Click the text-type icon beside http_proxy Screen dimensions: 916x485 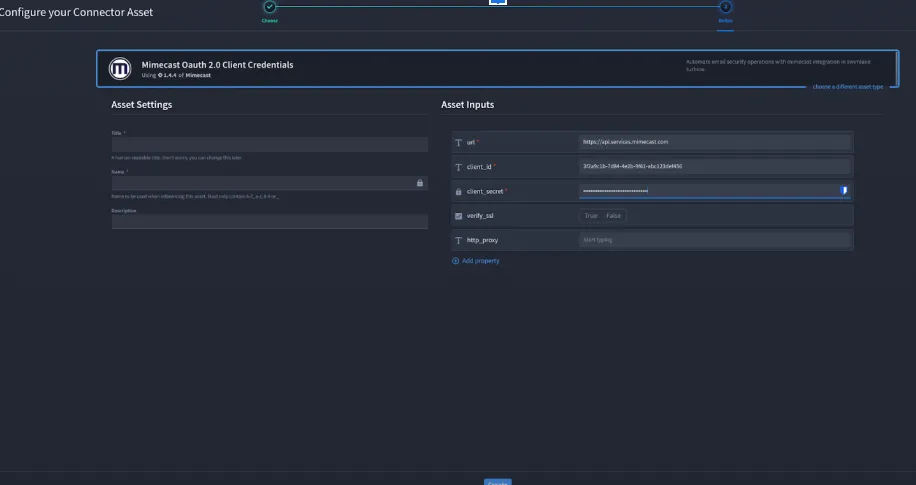pos(459,240)
